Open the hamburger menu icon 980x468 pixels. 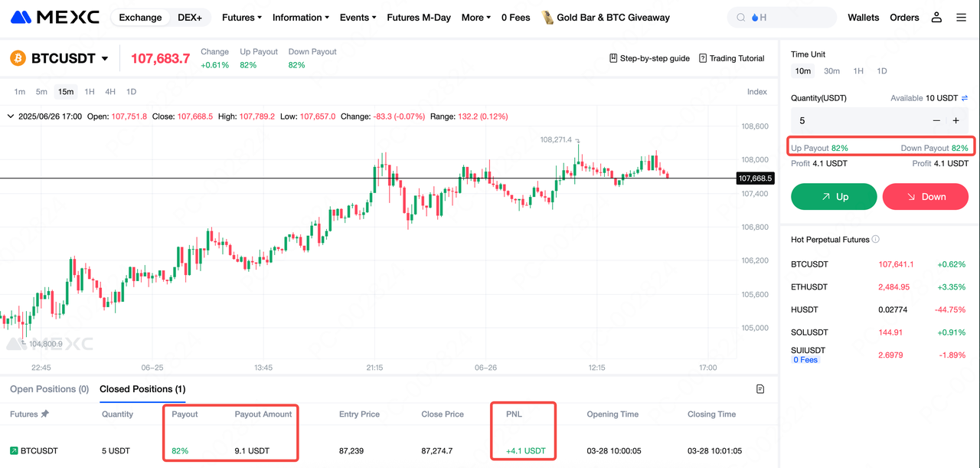tap(962, 17)
